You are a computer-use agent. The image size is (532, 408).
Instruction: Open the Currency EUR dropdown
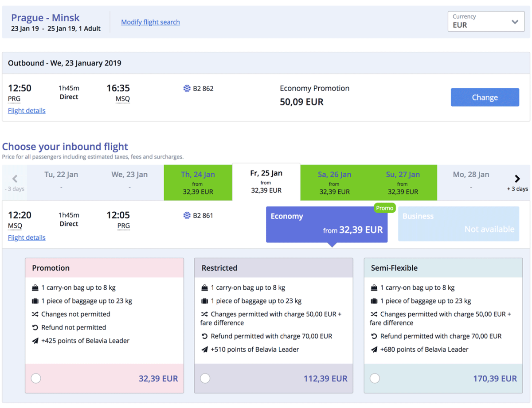click(x=485, y=21)
